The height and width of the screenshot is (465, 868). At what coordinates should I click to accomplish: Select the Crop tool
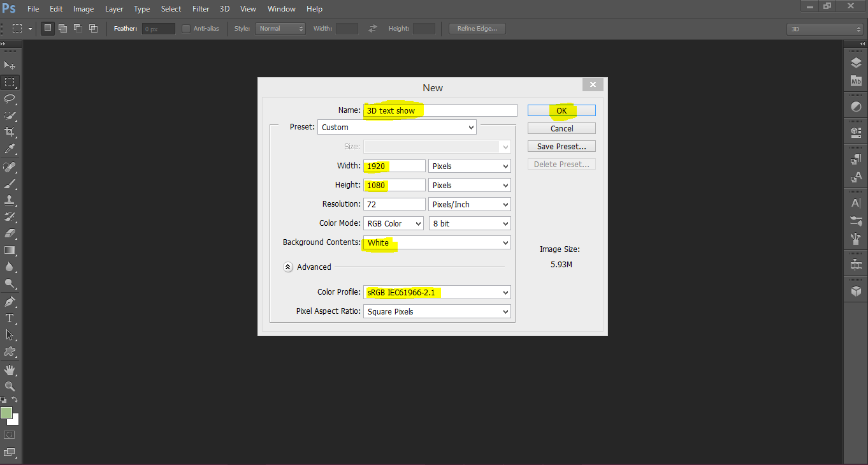[10, 132]
